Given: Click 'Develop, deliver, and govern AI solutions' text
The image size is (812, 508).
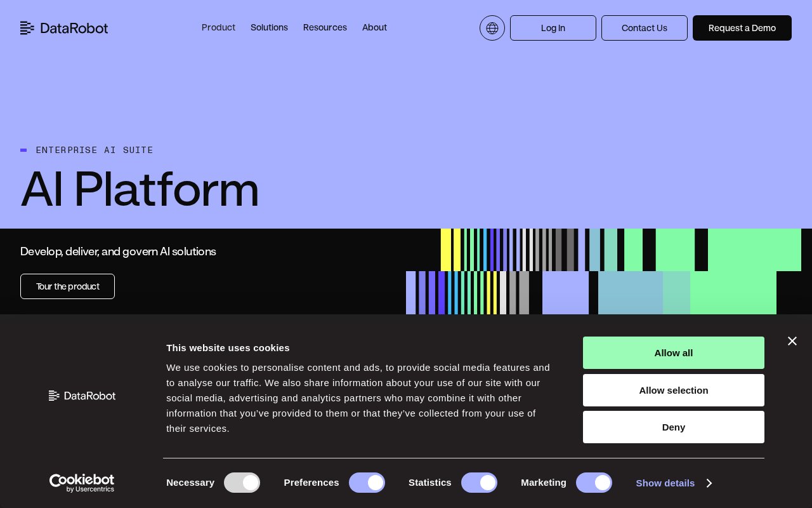Looking at the screenshot, I should coord(118,251).
